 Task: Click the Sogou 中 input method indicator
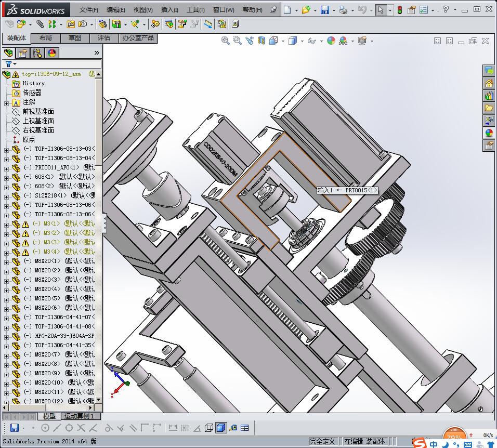[433, 444]
